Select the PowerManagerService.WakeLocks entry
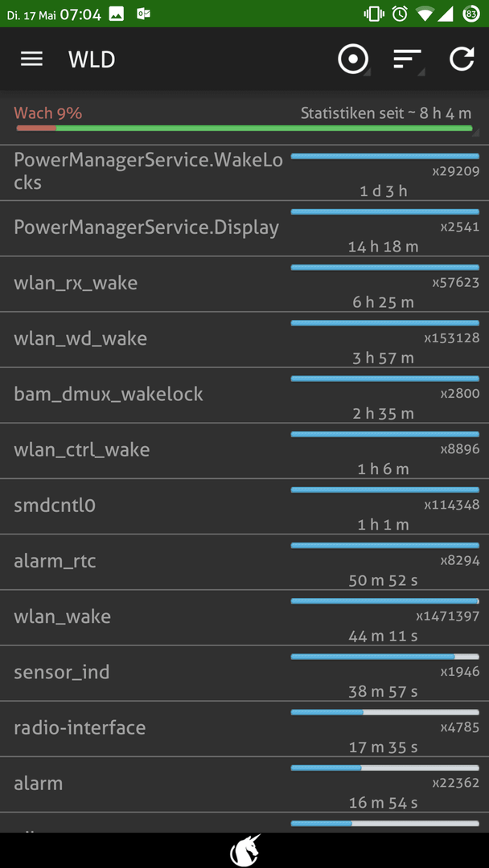The height and width of the screenshot is (868, 489). [x=244, y=173]
